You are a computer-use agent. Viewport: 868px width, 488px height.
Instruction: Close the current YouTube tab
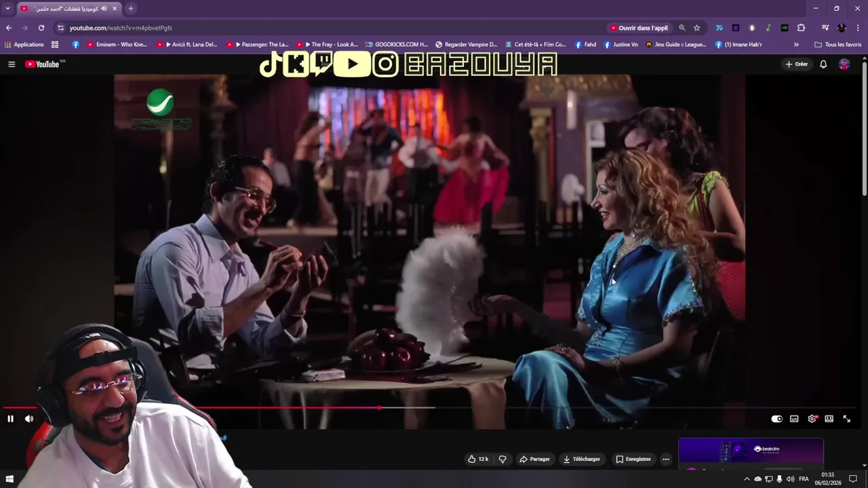pyautogui.click(x=115, y=8)
